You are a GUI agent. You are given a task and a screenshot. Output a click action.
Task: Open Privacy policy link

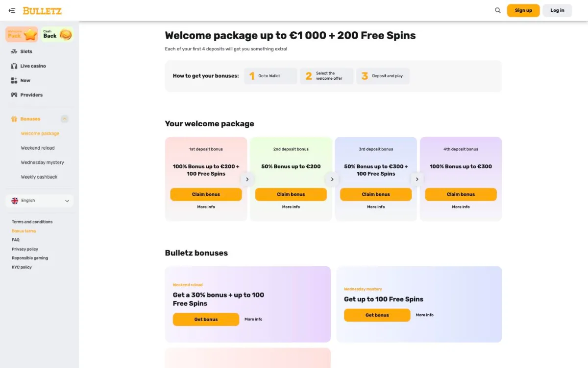click(x=25, y=249)
